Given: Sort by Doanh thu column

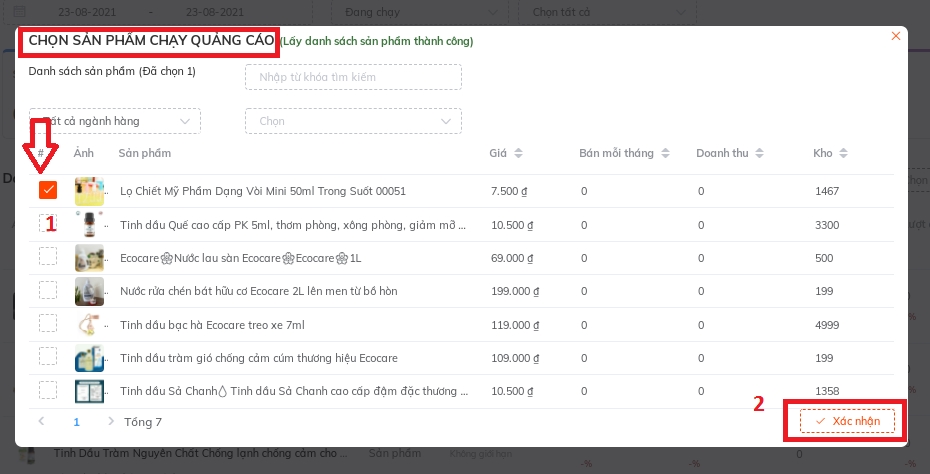Looking at the screenshot, I should tap(759, 154).
